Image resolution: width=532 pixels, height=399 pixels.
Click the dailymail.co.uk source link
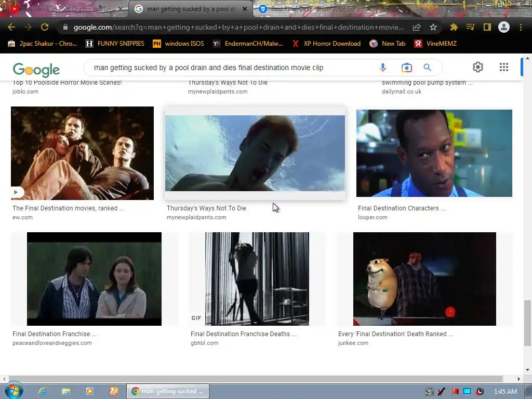402,91
